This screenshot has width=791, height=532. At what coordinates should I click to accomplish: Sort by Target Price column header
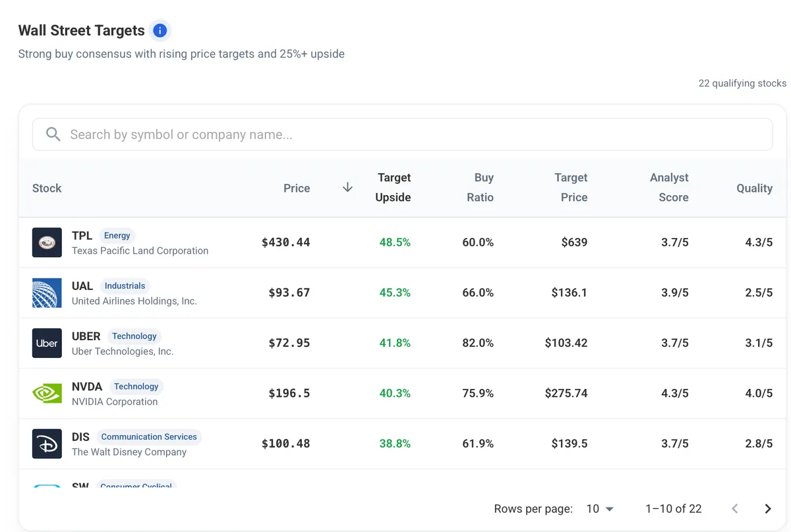[571, 187]
